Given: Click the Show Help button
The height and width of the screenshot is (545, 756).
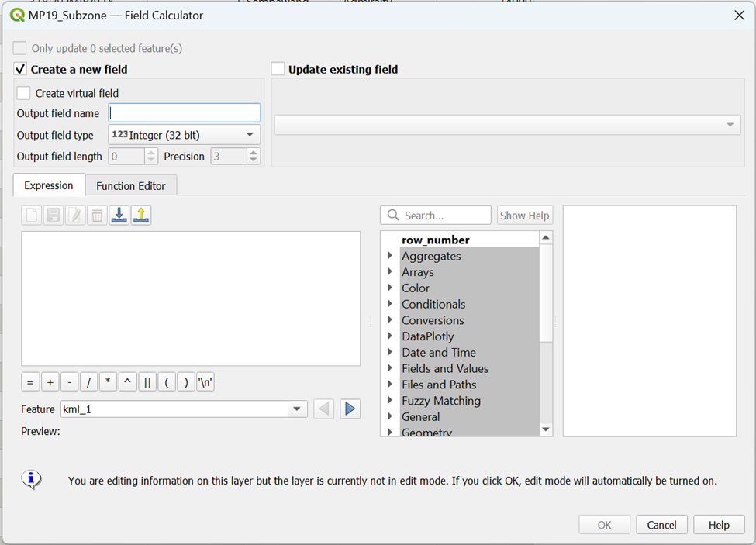Looking at the screenshot, I should 524,216.
